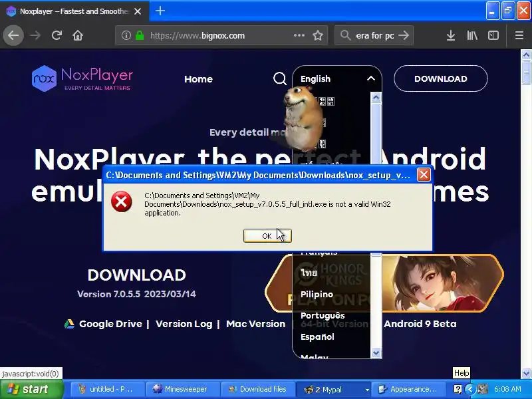
Task: Click the large DOWNLOAD Version 7.0.5.5 link
Action: [x=137, y=283]
